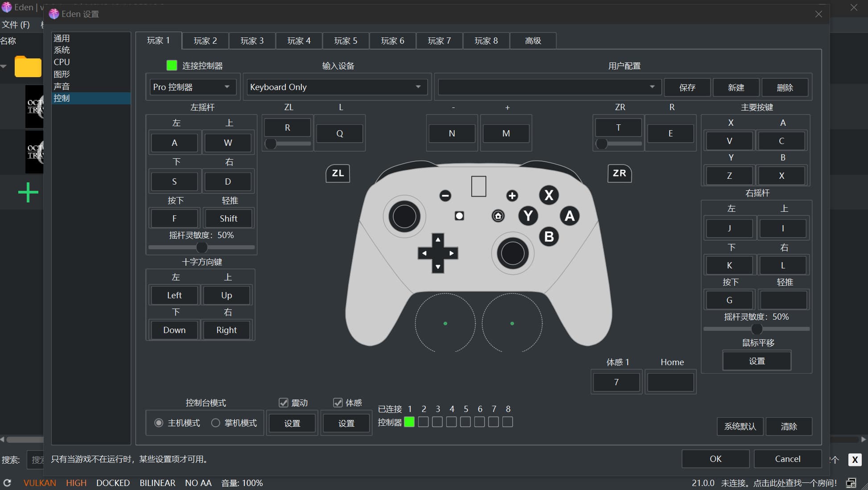Switch to the 玩家 2 tab
Image resolution: width=868 pixels, height=490 pixels.
point(205,41)
